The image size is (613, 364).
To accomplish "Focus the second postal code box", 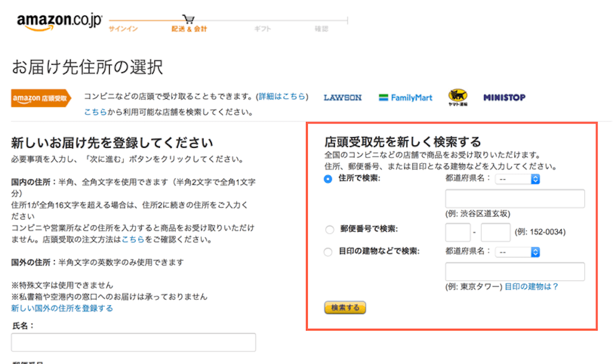I will 495,232.
